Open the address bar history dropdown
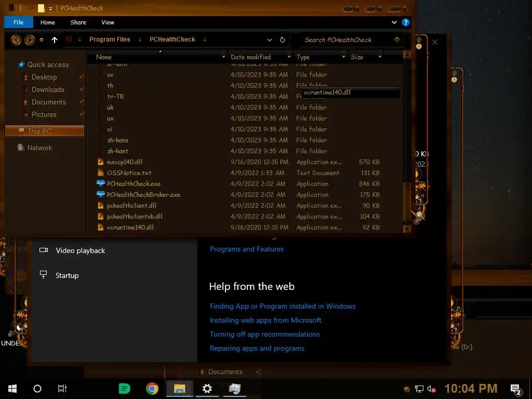 coord(270,39)
